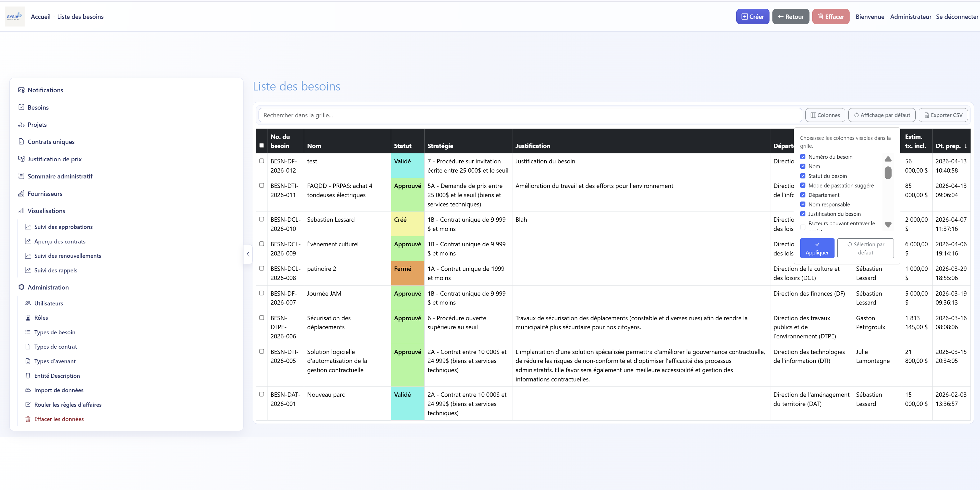Open the Utilisateurs admin menu item
This screenshot has width=980, height=490.
point(49,303)
